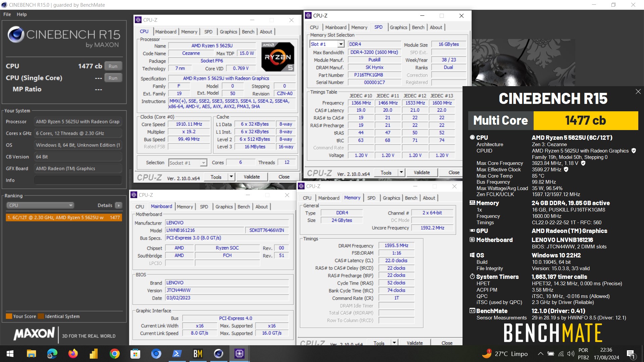Viewport: 644px width, 362px height.
Task: Open battery status tray icon
Action: (x=550, y=354)
